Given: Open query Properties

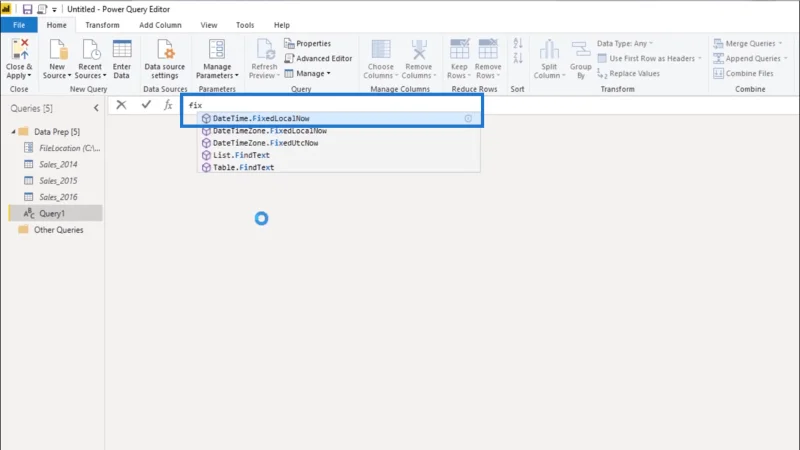Looking at the screenshot, I should 308,43.
